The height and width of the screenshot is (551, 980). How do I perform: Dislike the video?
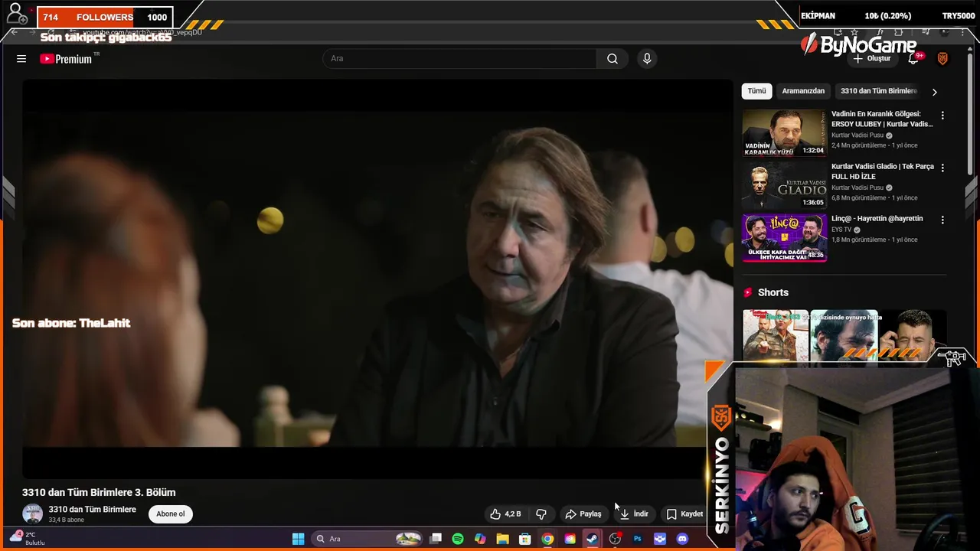(541, 514)
